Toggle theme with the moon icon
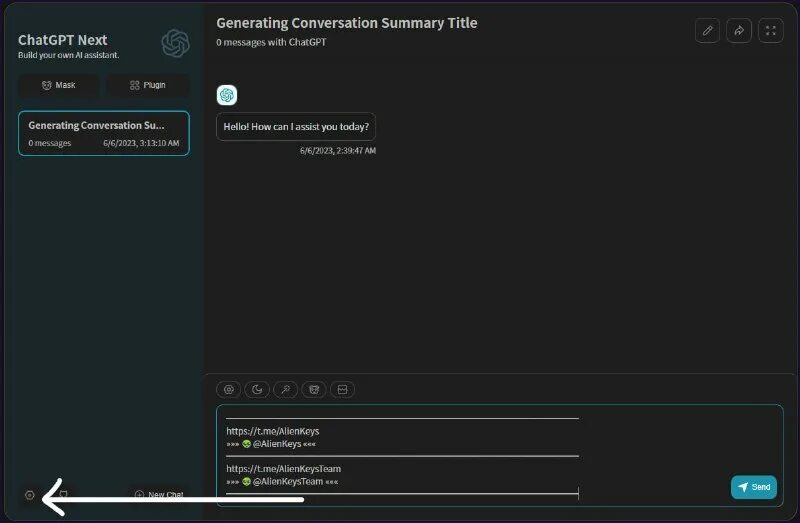The image size is (800, 523). [257, 390]
